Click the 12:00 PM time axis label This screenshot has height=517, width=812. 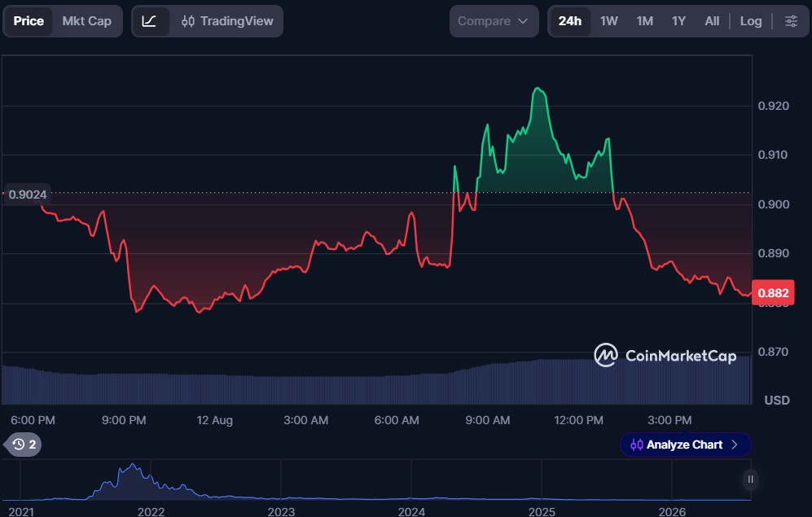point(578,420)
